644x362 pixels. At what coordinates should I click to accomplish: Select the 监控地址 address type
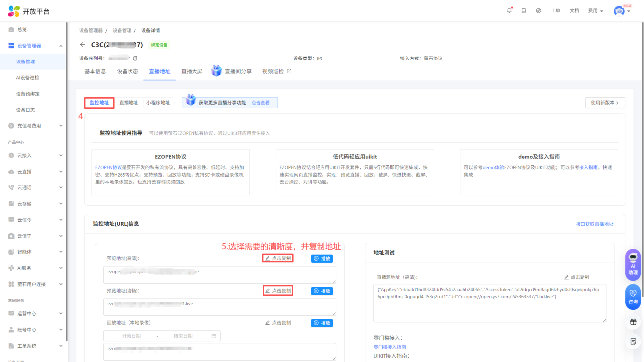click(99, 103)
